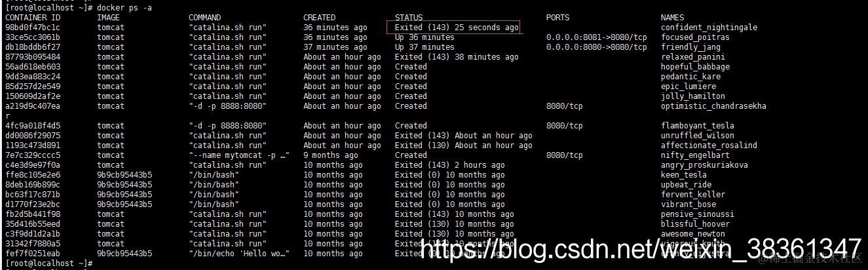Select container ID 35d416b55eed
The height and width of the screenshot is (270, 868).
tap(33, 224)
